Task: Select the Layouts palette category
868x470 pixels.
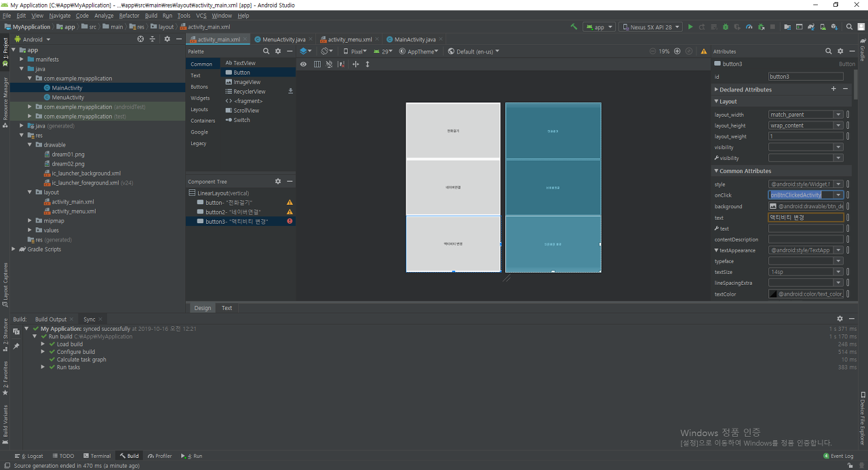Action: click(x=199, y=109)
